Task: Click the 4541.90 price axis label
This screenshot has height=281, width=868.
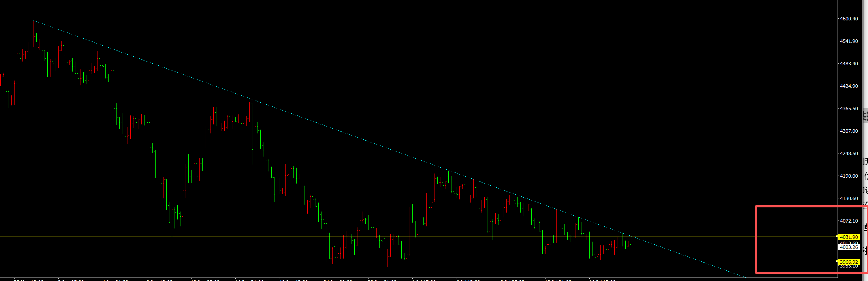Action: point(849,41)
